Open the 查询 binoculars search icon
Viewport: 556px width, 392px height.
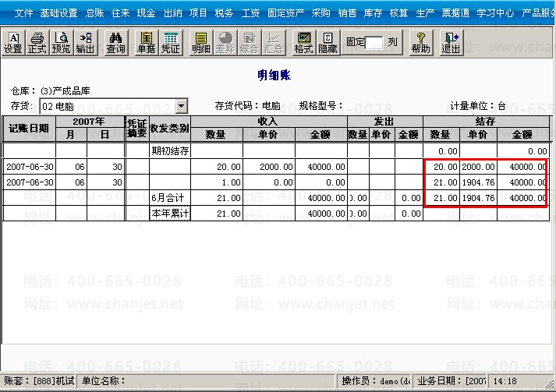(115, 43)
